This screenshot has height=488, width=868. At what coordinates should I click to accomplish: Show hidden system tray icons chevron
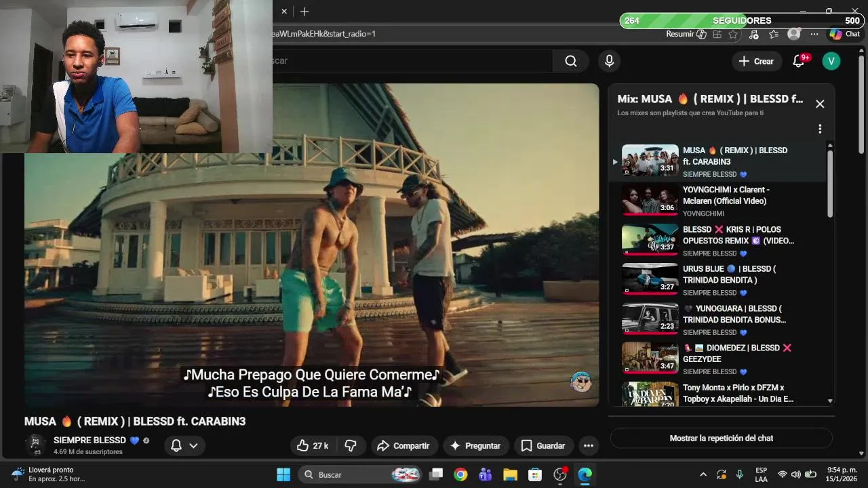pyautogui.click(x=703, y=474)
